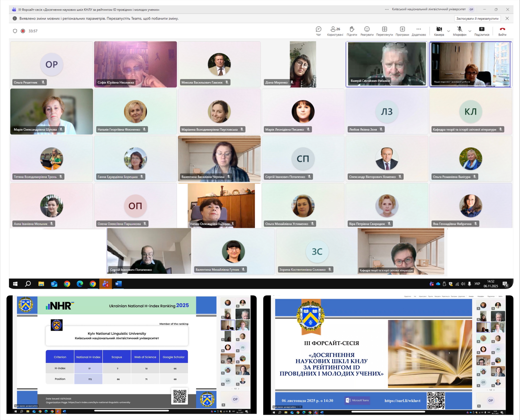Click the recording indicator red dot
Viewport: 520px width, 420px height.
click(x=23, y=31)
